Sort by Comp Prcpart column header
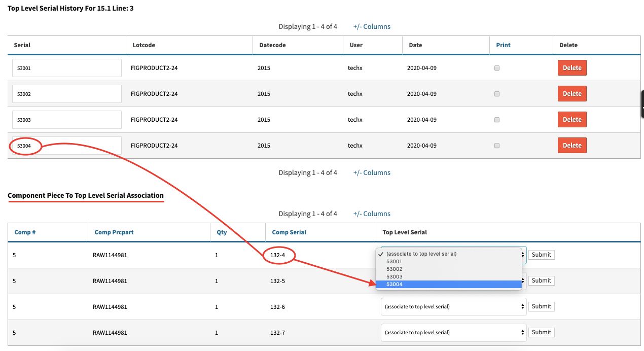The image size is (644, 351). click(x=114, y=232)
